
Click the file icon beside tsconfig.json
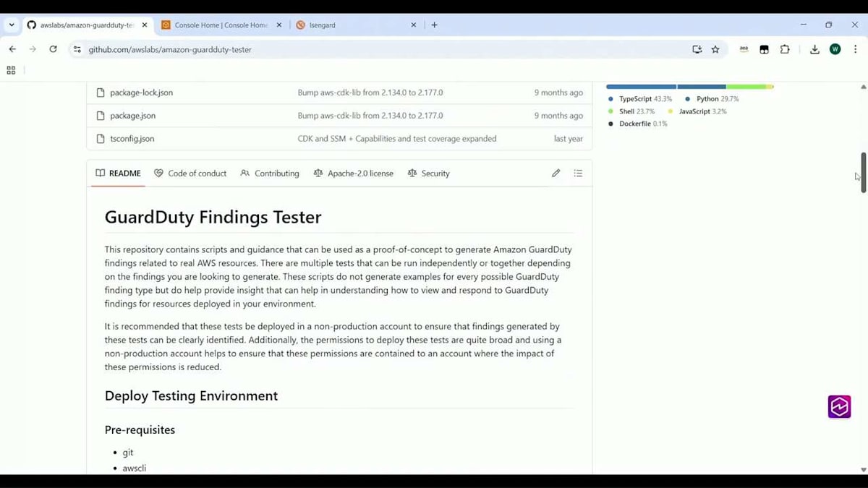tap(101, 139)
